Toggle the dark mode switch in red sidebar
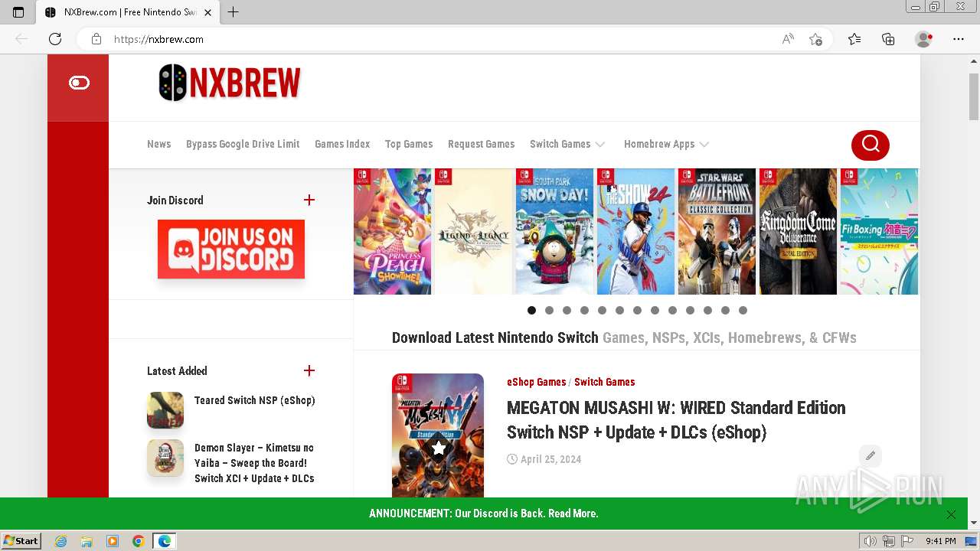 (x=79, y=83)
